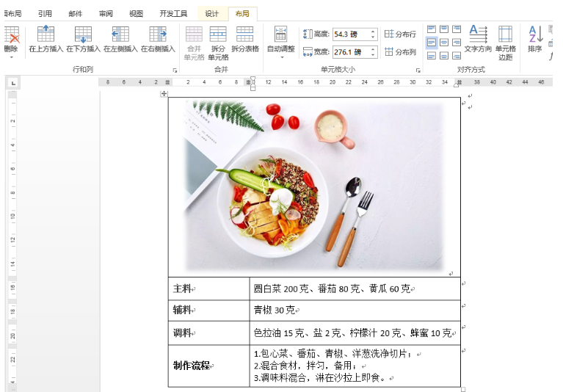Decrease column width with down arrow
563x392 pixels.
tap(374, 55)
